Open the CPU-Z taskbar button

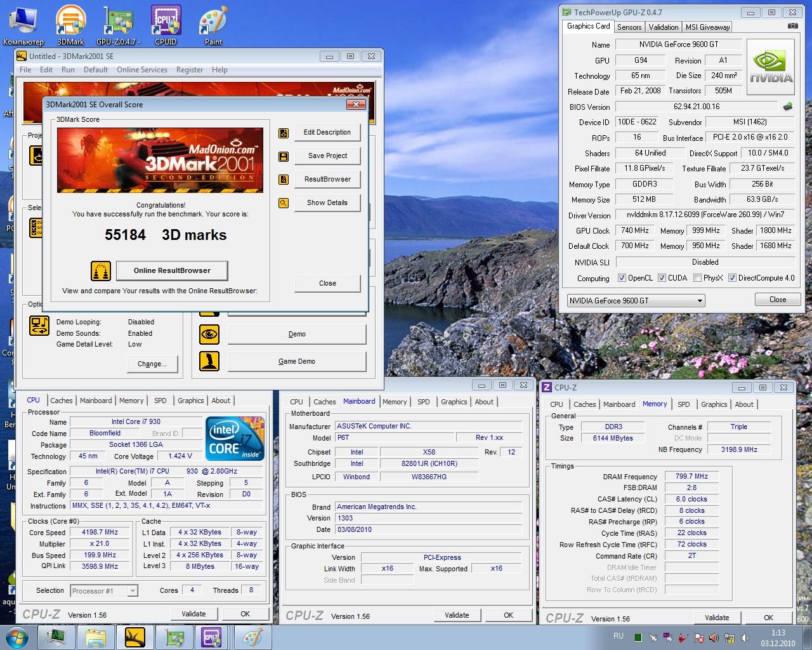(211, 637)
